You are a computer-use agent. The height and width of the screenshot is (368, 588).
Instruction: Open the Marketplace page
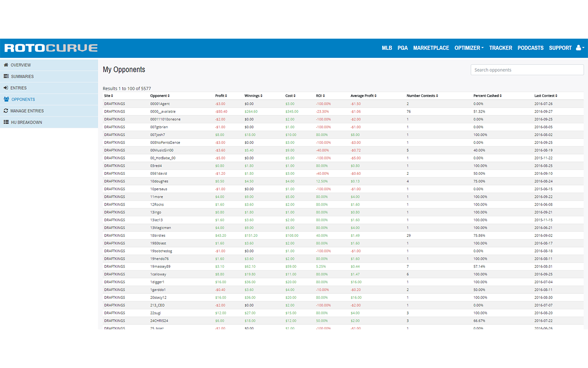coord(431,48)
